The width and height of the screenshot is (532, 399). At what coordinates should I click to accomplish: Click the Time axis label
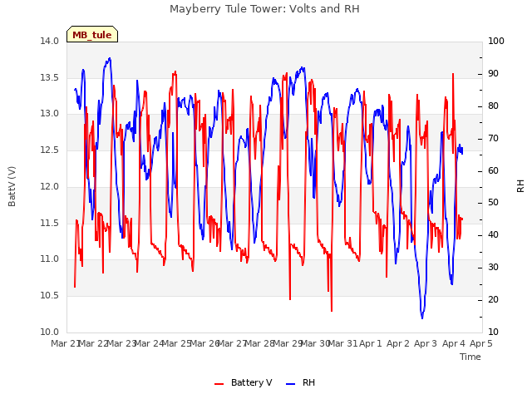pos(470,357)
